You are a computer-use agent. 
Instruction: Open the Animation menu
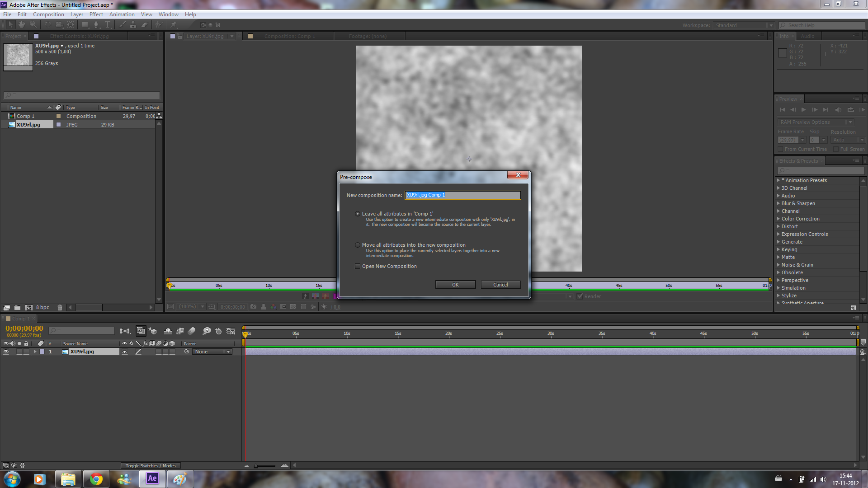pos(122,14)
